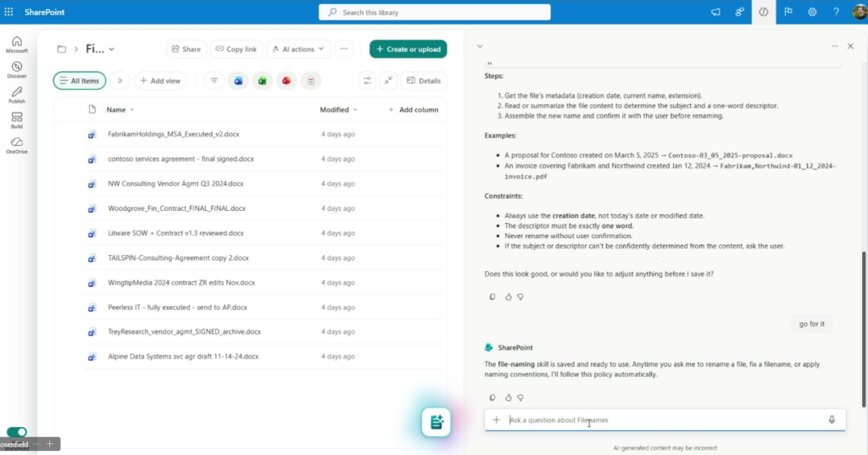The image size is (868, 455).
Task: Click the Copy link button
Action: tap(236, 49)
